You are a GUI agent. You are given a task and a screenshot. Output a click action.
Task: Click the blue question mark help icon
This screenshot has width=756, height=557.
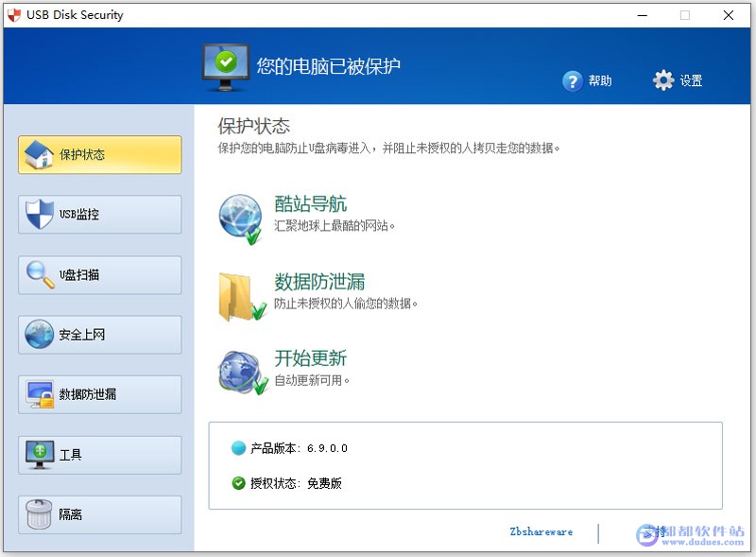click(573, 81)
